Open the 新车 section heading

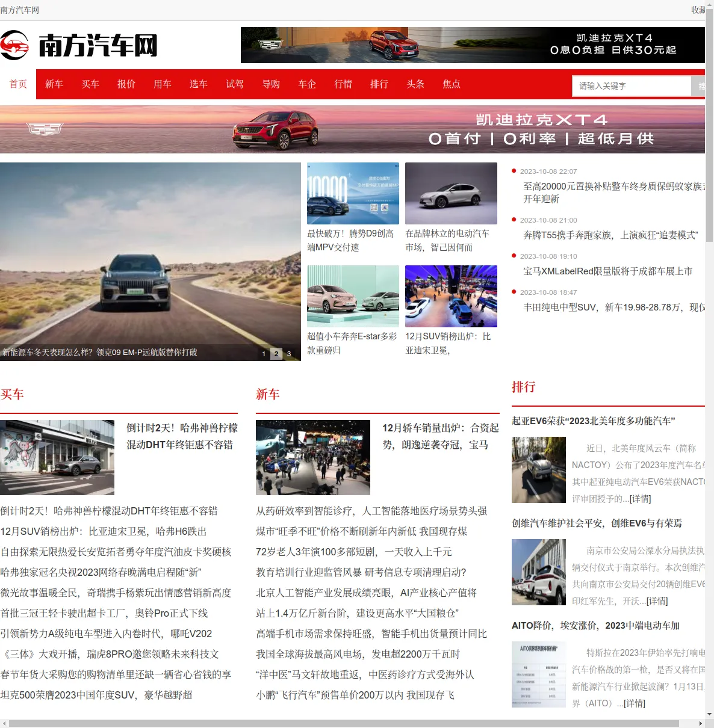click(268, 395)
